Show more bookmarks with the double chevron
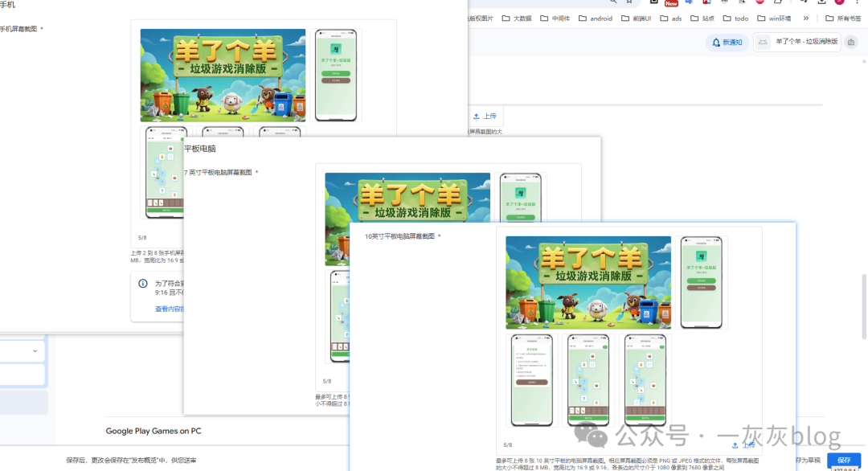This screenshot has height=471, width=868. tap(805, 18)
